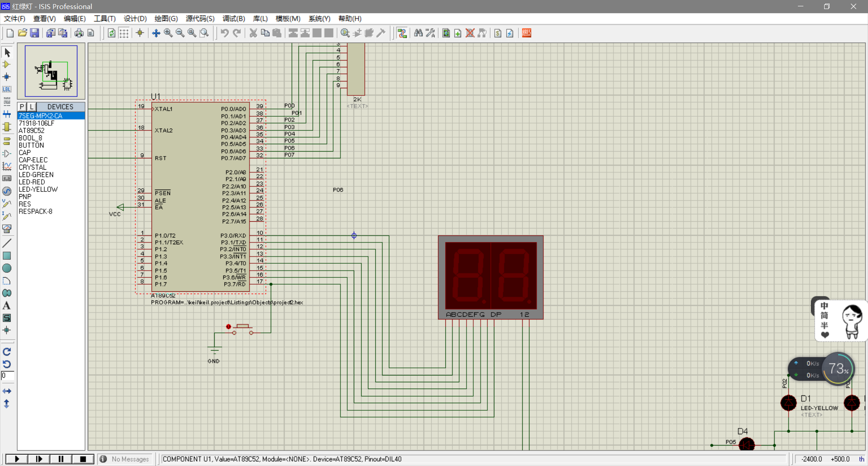Redo the last undone change
Viewport: 868px width, 466px height.
[x=236, y=33]
